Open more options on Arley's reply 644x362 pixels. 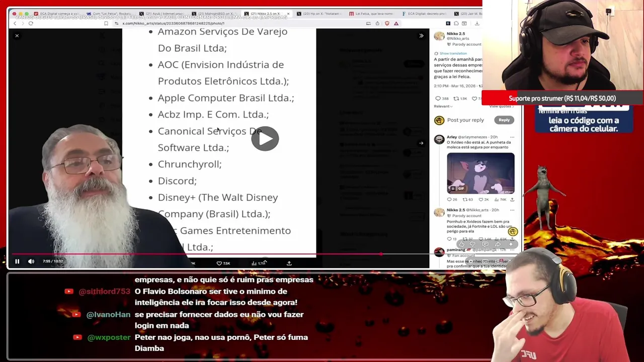[x=512, y=137]
